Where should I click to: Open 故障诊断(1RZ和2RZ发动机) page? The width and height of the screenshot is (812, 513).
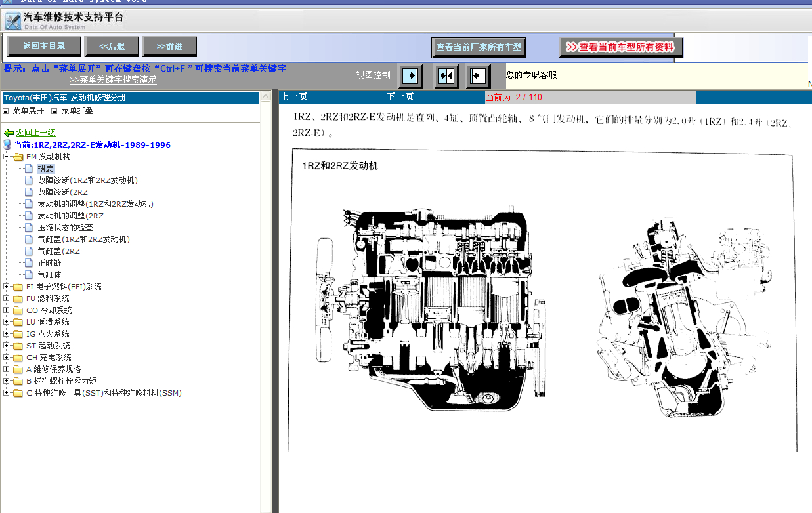87,180
